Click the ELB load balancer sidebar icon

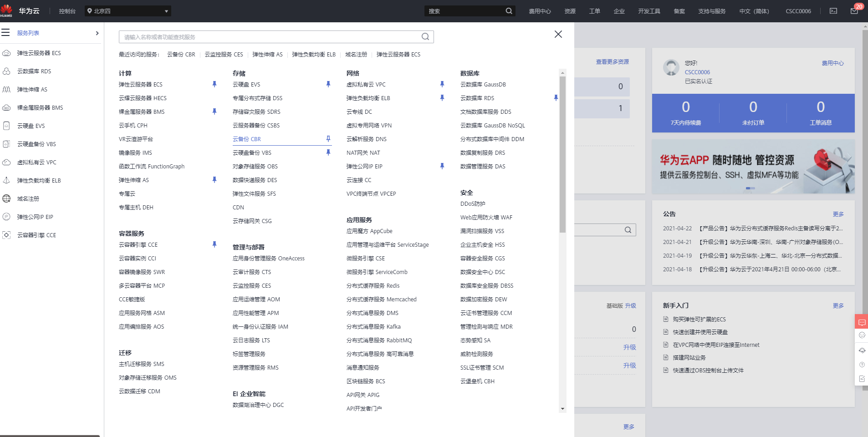6,180
